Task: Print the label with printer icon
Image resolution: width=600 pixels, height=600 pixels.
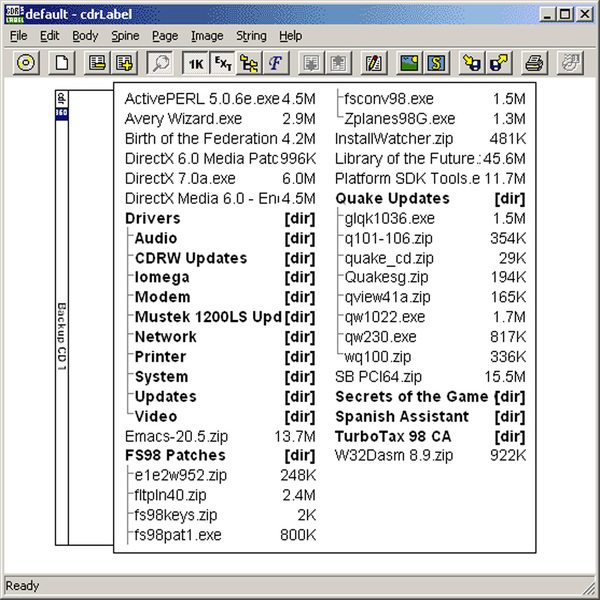Action: tap(534, 63)
